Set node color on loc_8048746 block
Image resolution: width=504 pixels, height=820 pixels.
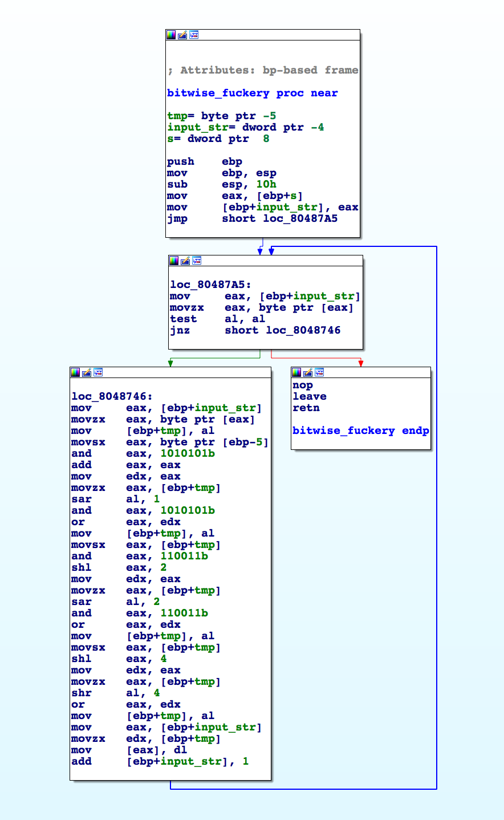click(x=75, y=372)
